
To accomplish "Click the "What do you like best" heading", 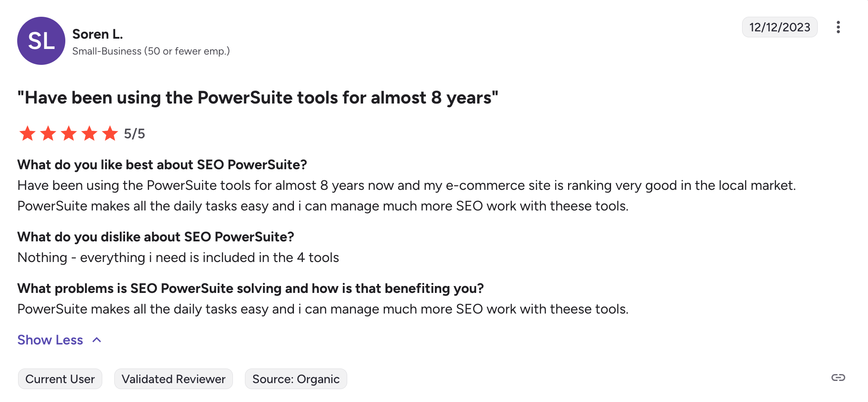I will 162,165.
